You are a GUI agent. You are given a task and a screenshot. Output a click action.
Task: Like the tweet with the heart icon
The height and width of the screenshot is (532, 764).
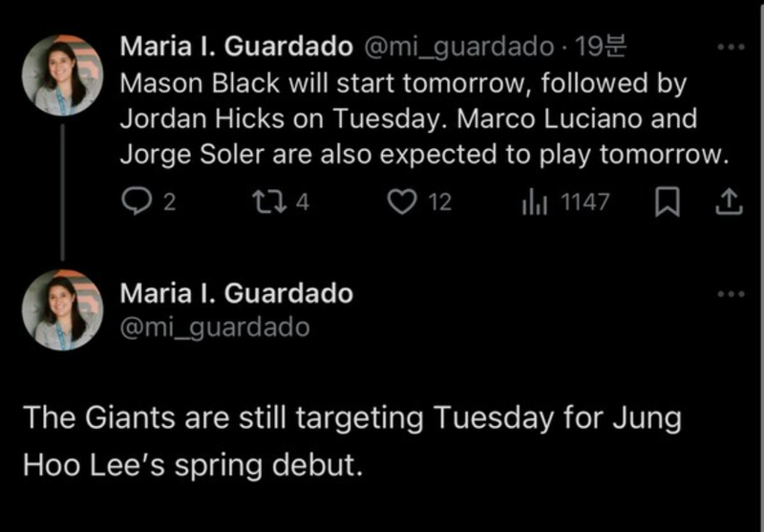tap(404, 202)
